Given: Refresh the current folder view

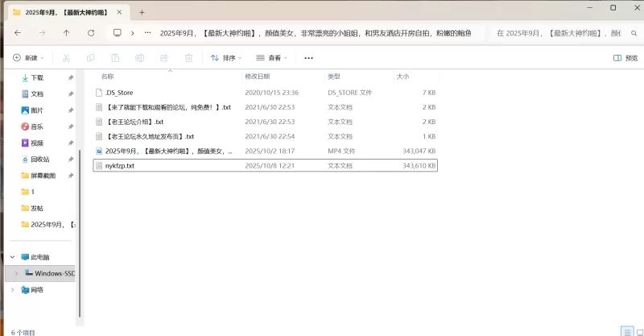Looking at the screenshot, I should pos(91,33).
